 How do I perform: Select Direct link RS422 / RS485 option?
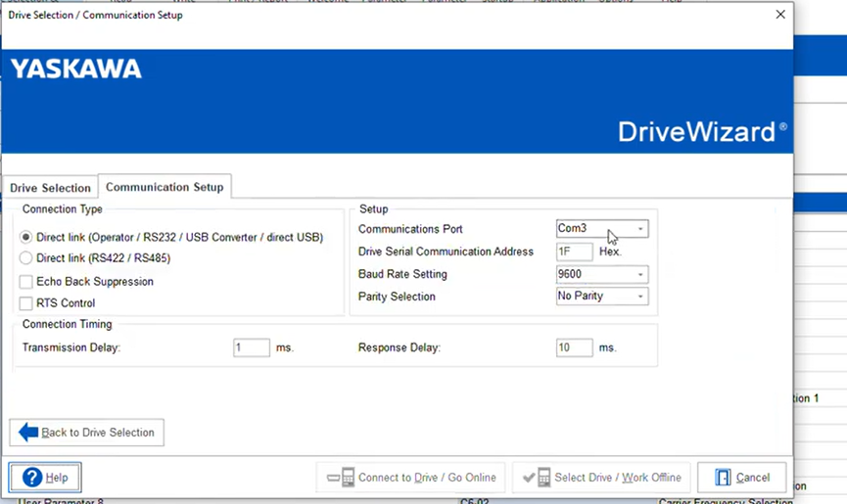point(26,258)
